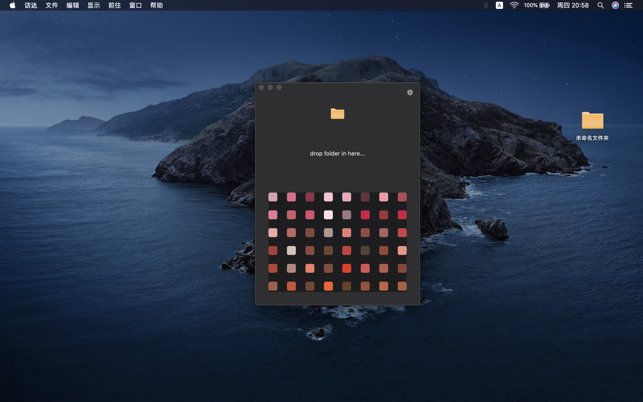Select the last swatch of the fifth row

402,268
